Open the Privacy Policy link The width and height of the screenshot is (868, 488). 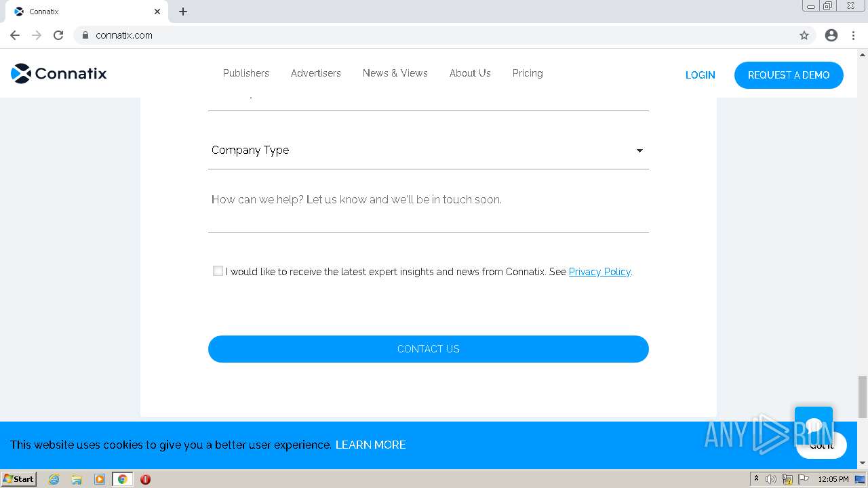[x=599, y=272]
